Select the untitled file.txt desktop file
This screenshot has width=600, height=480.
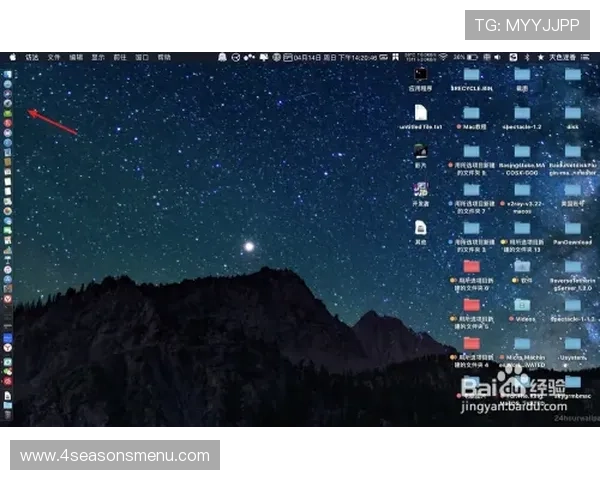[x=421, y=114]
